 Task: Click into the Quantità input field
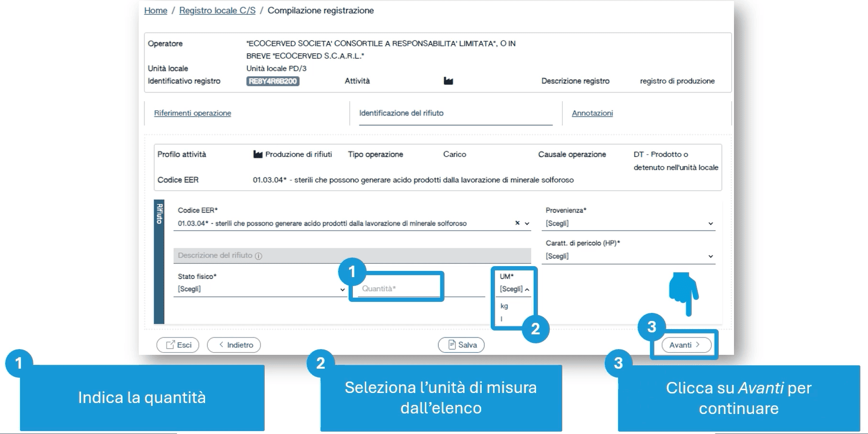point(398,289)
